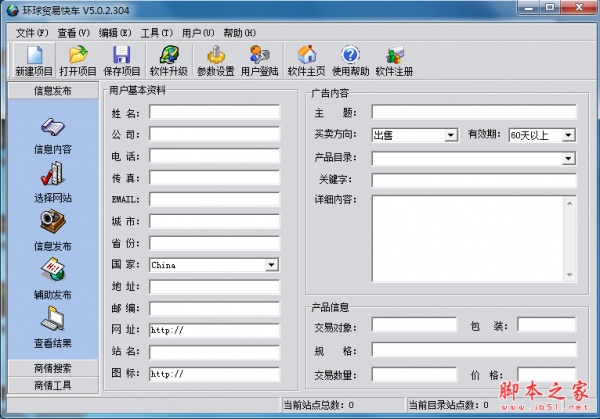Viewport: 600px width, 419px height.
Task: Open 使用帮助 help icon
Action: 351,60
